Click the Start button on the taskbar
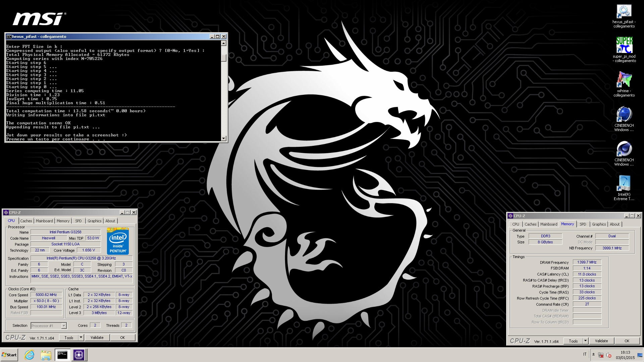644x362 pixels. click(x=9, y=355)
